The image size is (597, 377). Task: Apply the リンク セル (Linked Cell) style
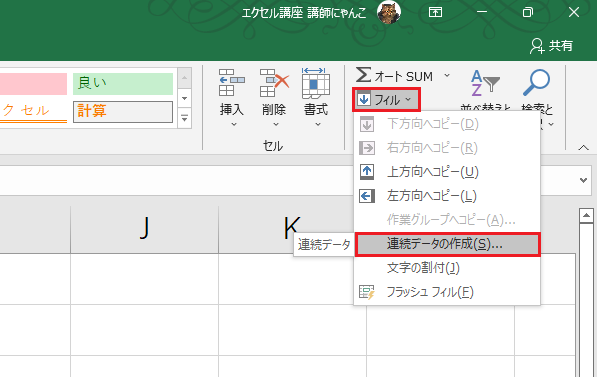(34, 112)
